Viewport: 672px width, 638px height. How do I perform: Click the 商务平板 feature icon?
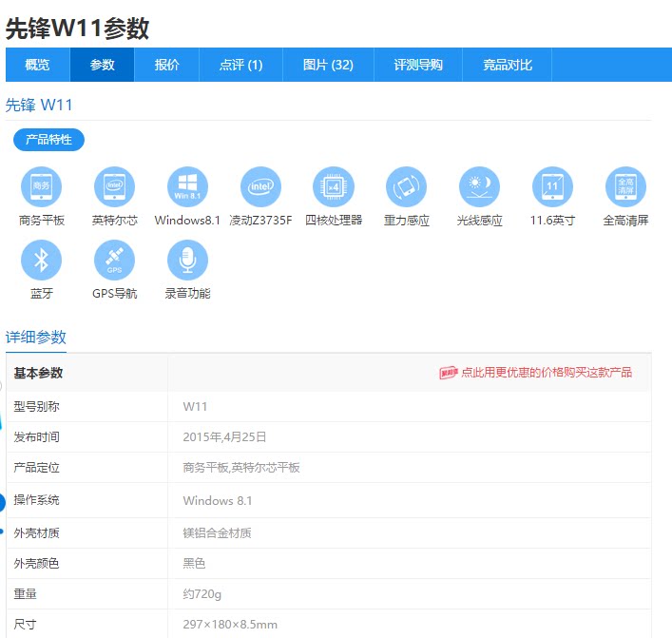(41, 187)
